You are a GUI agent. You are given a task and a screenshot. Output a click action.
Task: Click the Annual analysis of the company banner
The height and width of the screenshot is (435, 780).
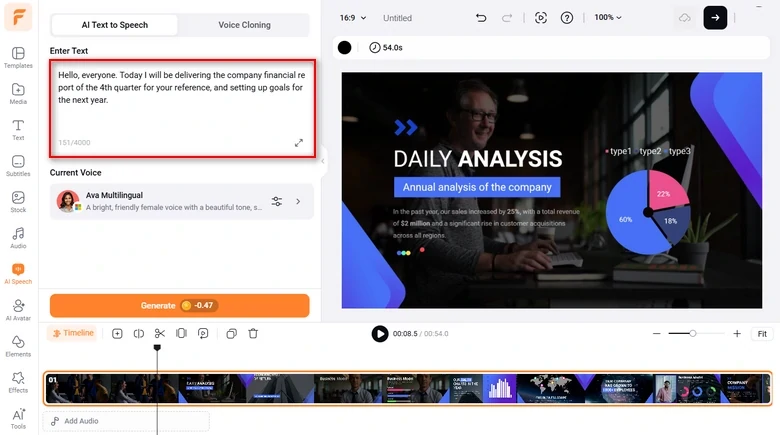coord(477,187)
